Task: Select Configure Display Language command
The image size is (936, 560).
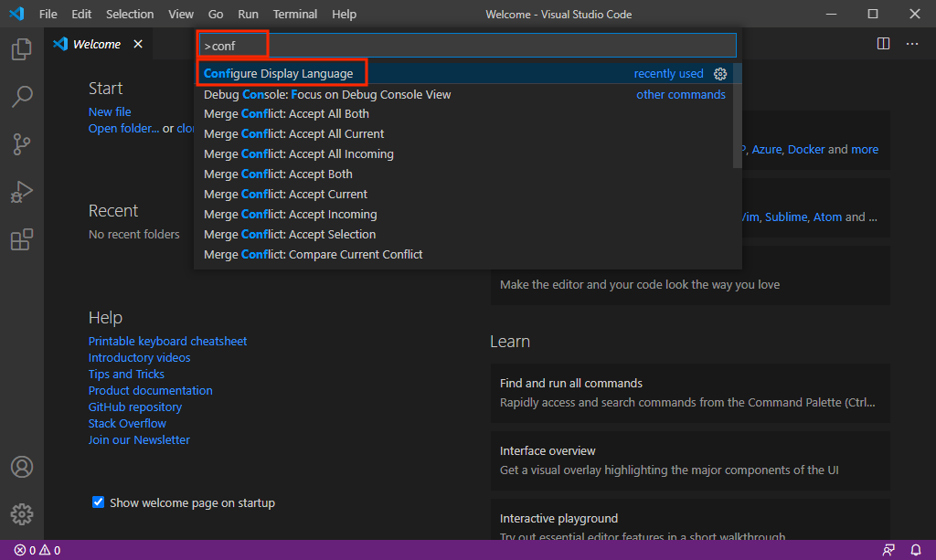Action: (x=463, y=73)
